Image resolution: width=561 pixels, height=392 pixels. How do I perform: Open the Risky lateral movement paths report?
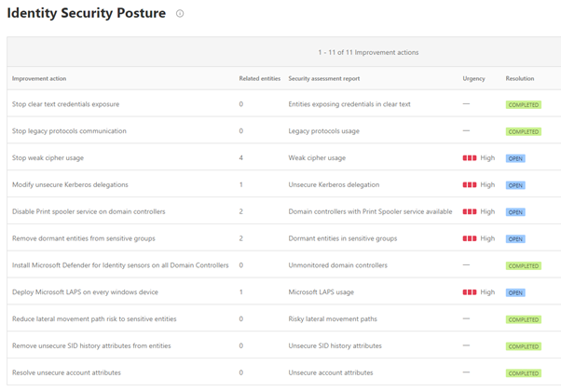click(x=333, y=318)
